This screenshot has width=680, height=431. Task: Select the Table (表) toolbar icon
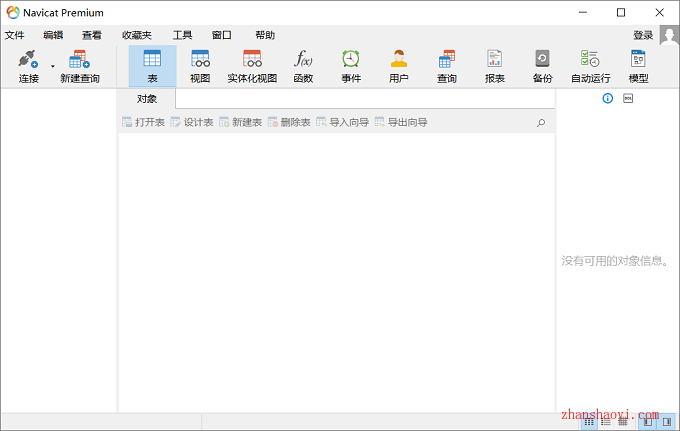[152, 66]
